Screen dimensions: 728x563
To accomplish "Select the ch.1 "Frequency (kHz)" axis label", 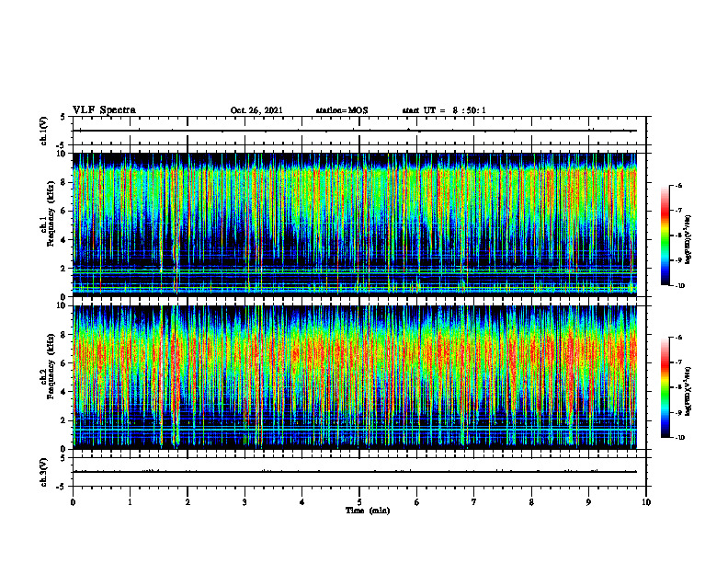I will [x=51, y=214].
